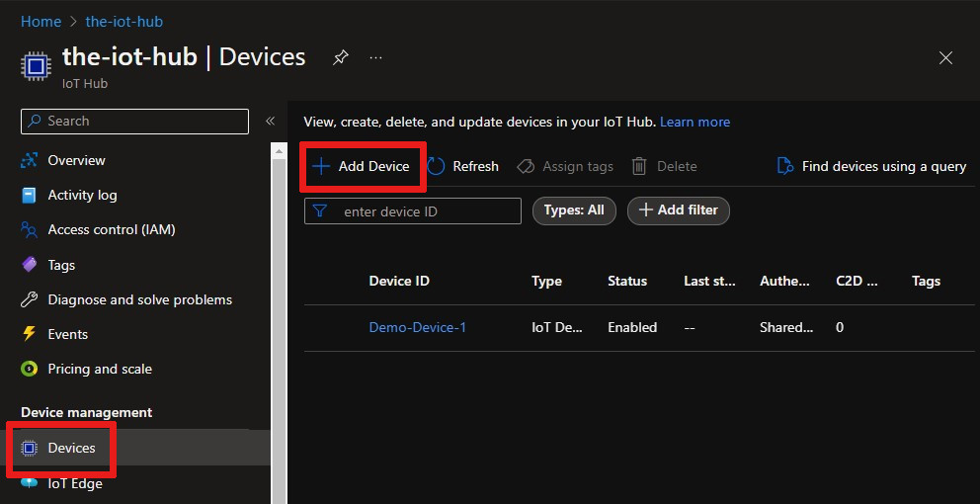Click the IoT De... type cell

click(556, 327)
